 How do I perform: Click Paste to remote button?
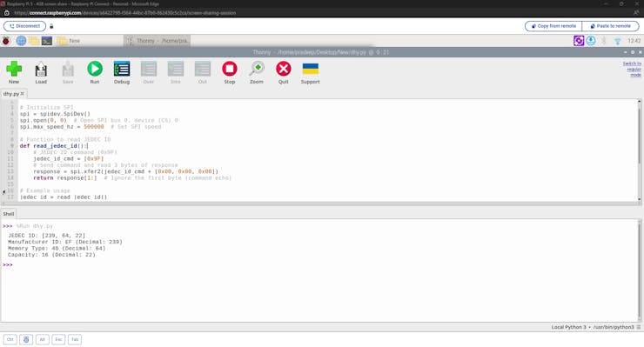point(610,26)
